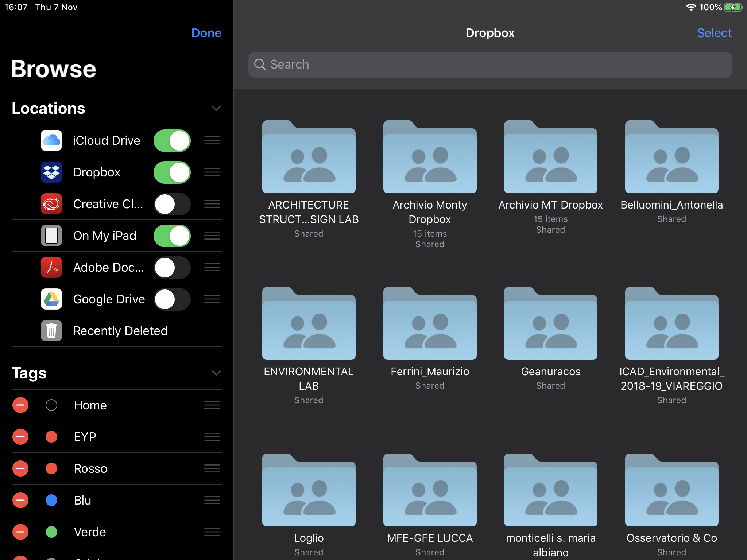The image size is (747, 560).
Task: Tap the blue Blu tag color dot
Action: [x=51, y=500]
